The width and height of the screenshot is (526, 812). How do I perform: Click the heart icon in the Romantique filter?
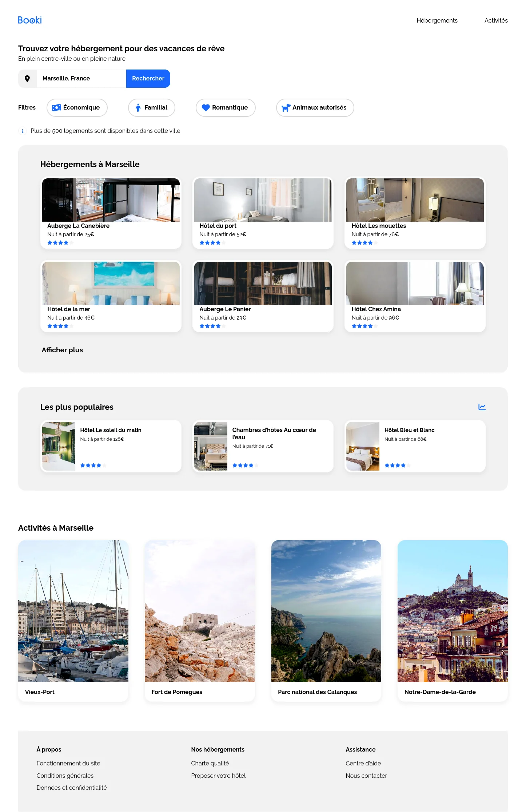click(x=206, y=108)
